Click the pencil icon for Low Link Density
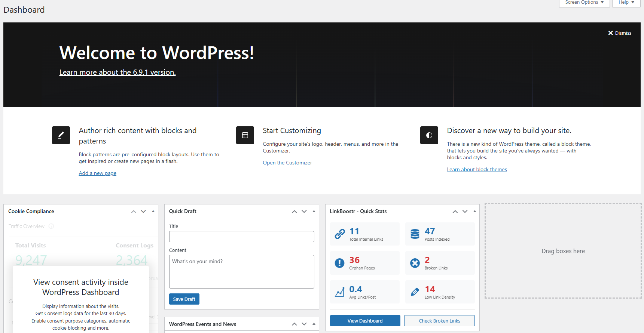 [415, 292]
